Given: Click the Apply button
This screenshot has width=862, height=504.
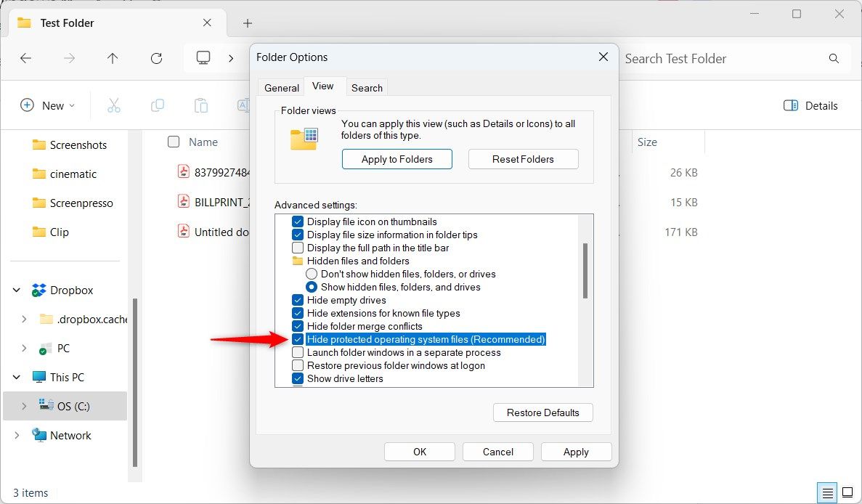Looking at the screenshot, I should click(576, 452).
